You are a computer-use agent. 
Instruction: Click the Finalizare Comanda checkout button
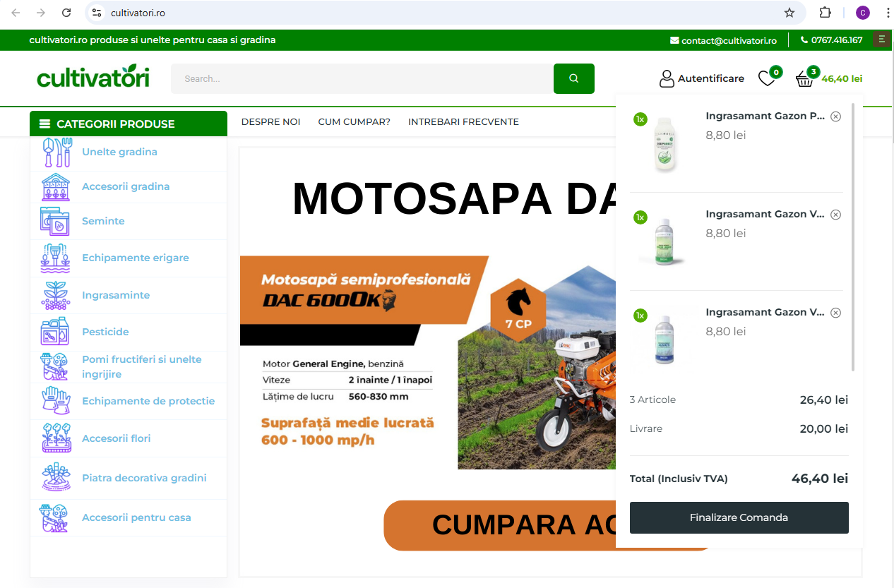[x=739, y=517]
